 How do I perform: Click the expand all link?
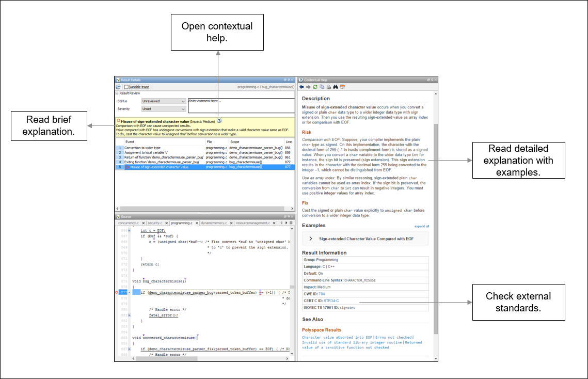421,226
